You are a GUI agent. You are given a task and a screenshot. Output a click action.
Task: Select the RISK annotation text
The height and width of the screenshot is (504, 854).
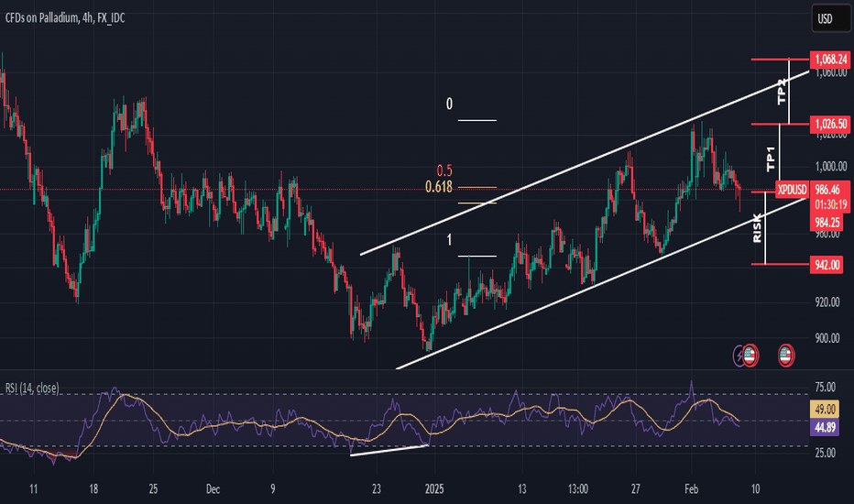[757, 228]
